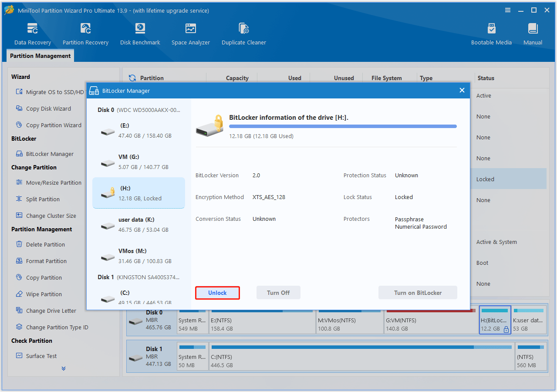Close the BitLocker Manager dialog

coord(462,91)
